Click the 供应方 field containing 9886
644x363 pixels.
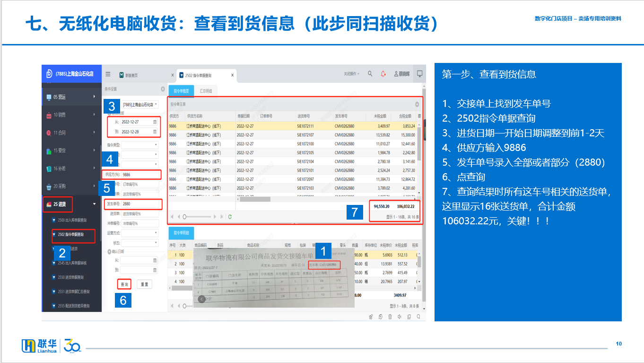(x=140, y=175)
